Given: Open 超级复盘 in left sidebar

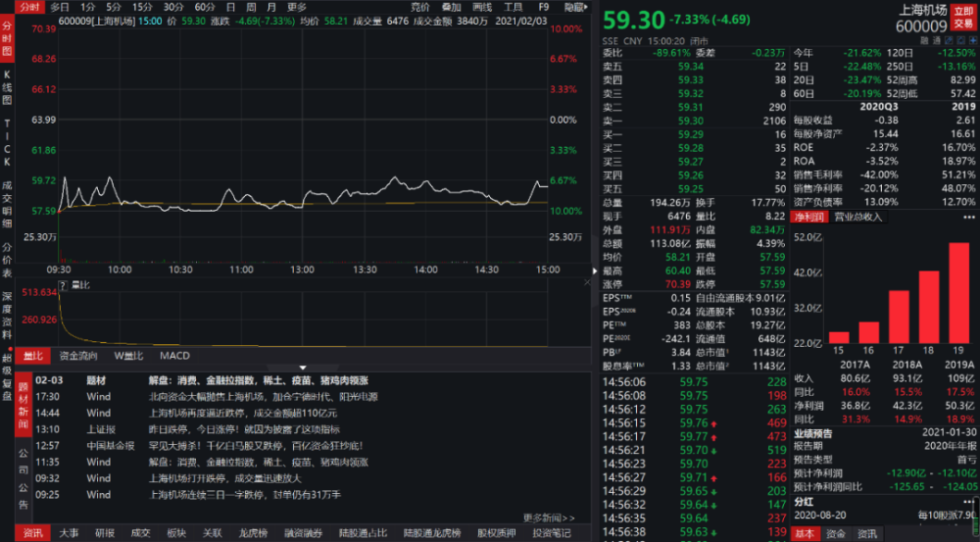Looking at the screenshot, I should (x=7, y=379).
